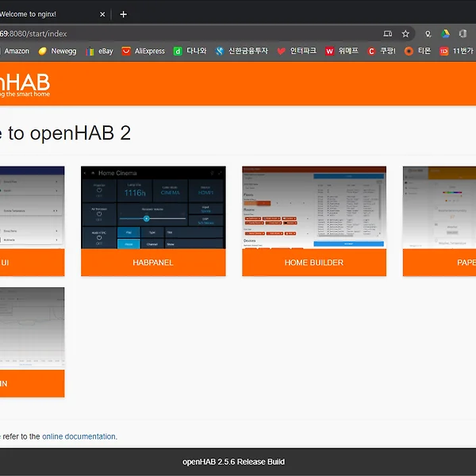Open the 신한금융투자 bookmark
This screenshot has width=476, height=476.
coord(242,51)
